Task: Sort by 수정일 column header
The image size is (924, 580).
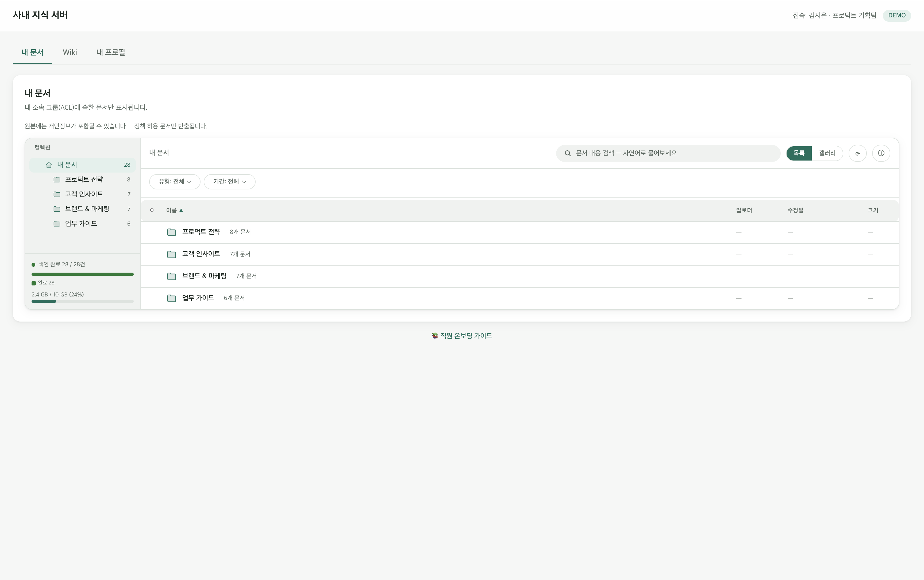Action: [x=795, y=210]
